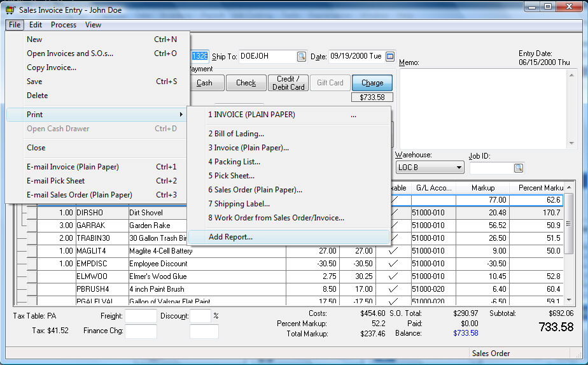Select E-mail Pick Sheet menu entry
This screenshot has height=365, width=588.
[56, 181]
